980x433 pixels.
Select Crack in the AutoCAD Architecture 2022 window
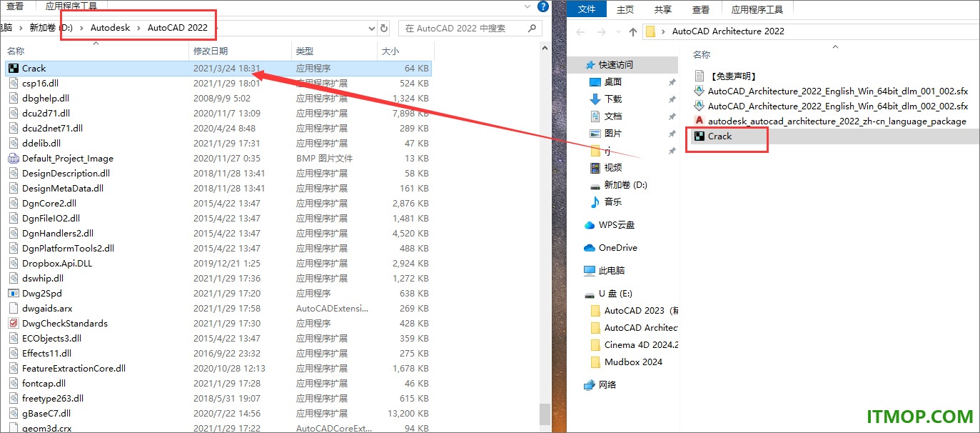point(720,136)
